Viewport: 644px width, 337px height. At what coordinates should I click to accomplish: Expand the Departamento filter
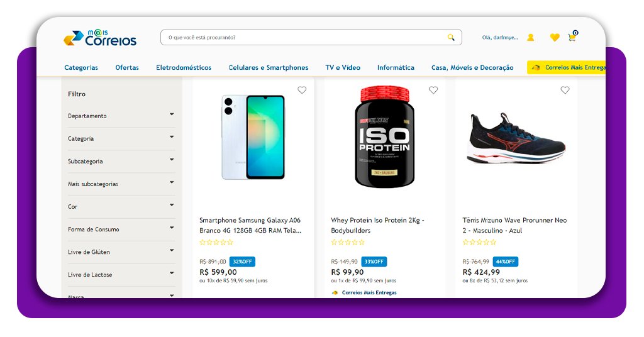pos(172,114)
